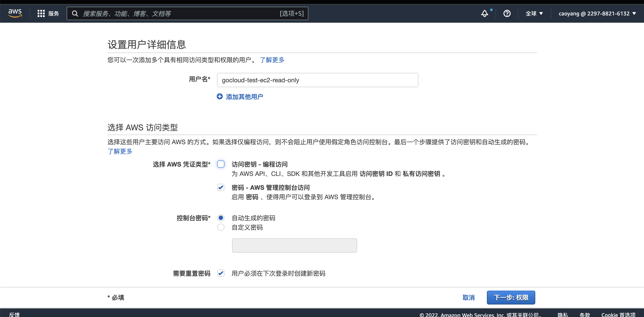Click the 选择 AWS 访问类型 heading
Screen dimensions: 644x317
pos(143,127)
